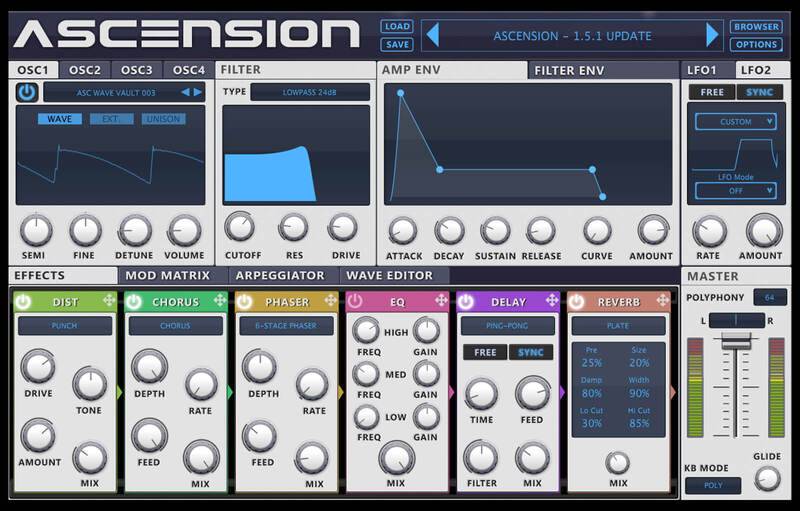Viewport: 800px width, 511px height.
Task: Click the master volume fader
Action: tap(735, 341)
